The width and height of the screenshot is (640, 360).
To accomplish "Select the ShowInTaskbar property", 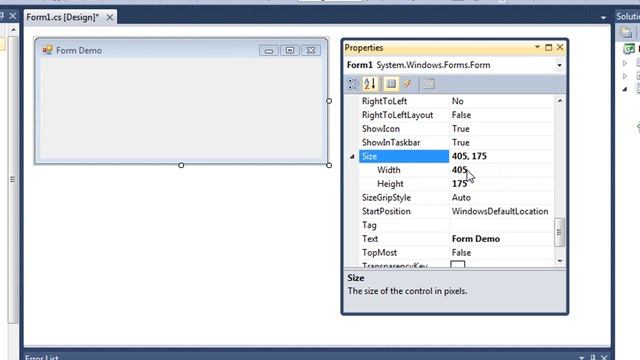I will pyautogui.click(x=391, y=142).
